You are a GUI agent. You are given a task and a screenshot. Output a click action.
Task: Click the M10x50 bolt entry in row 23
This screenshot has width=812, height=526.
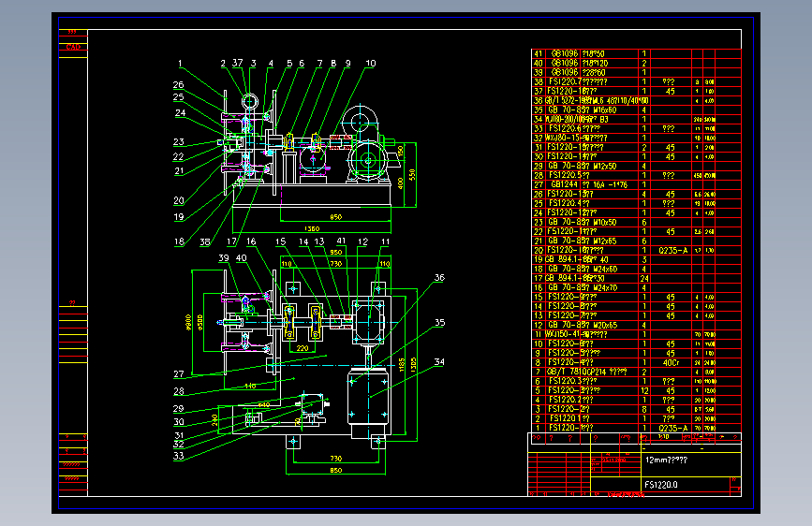coord(582,222)
